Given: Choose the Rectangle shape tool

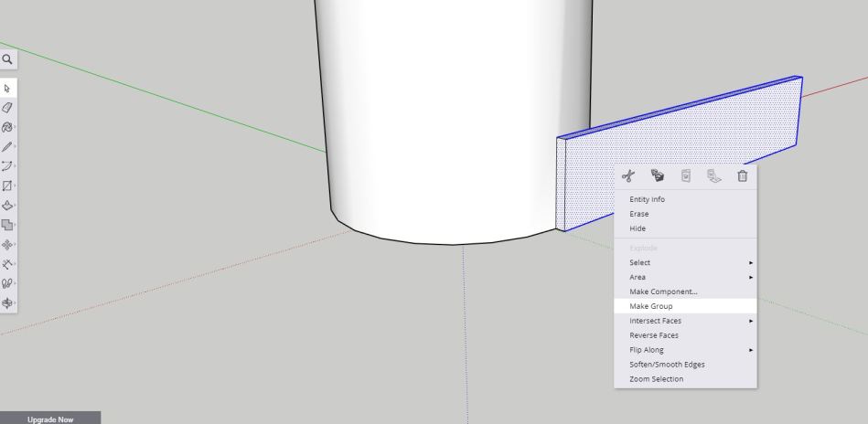Looking at the screenshot, I should (x=8, y=185).
